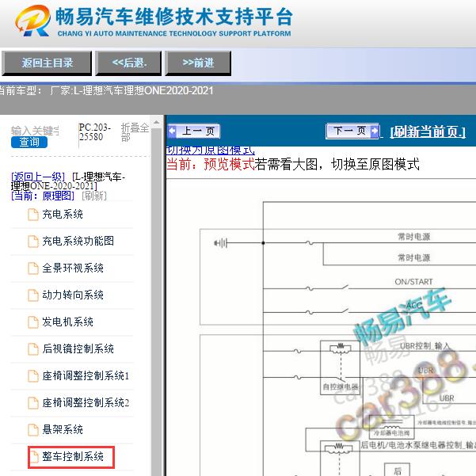Open the 后视镜控制系统 item

(78, 348)
